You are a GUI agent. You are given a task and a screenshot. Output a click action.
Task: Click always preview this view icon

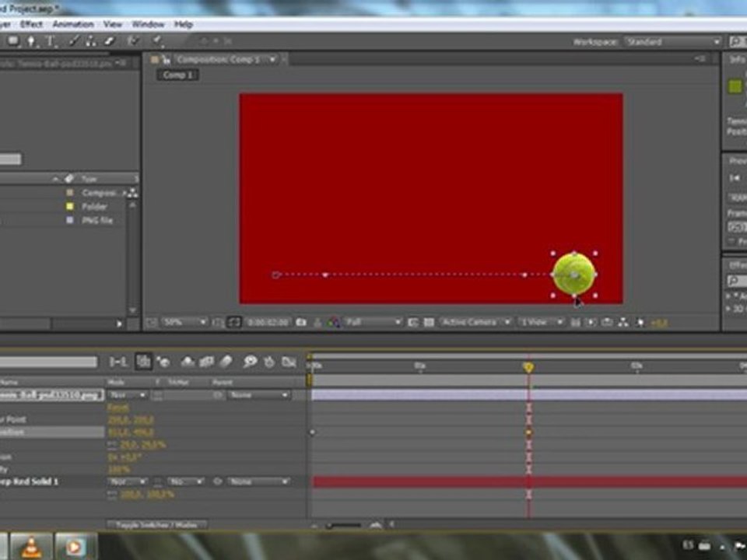click(x=152, y=322)
